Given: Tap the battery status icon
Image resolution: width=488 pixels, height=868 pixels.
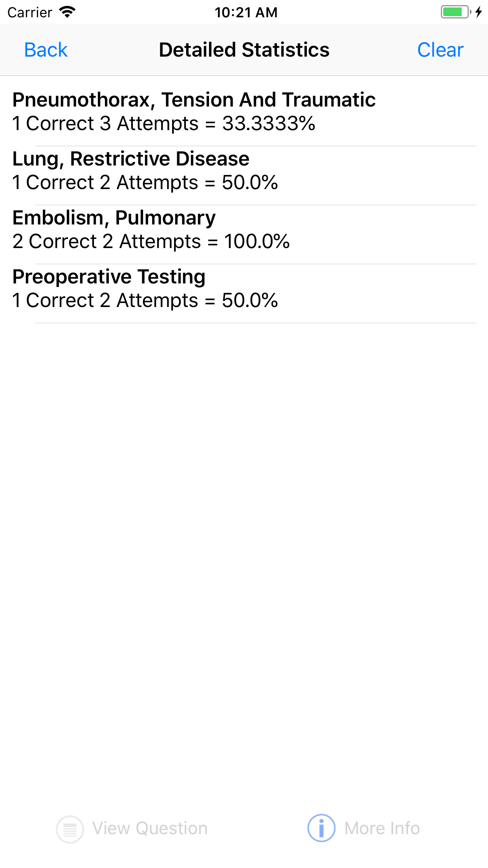Looking at the screenshot, I should coord(455,12).
